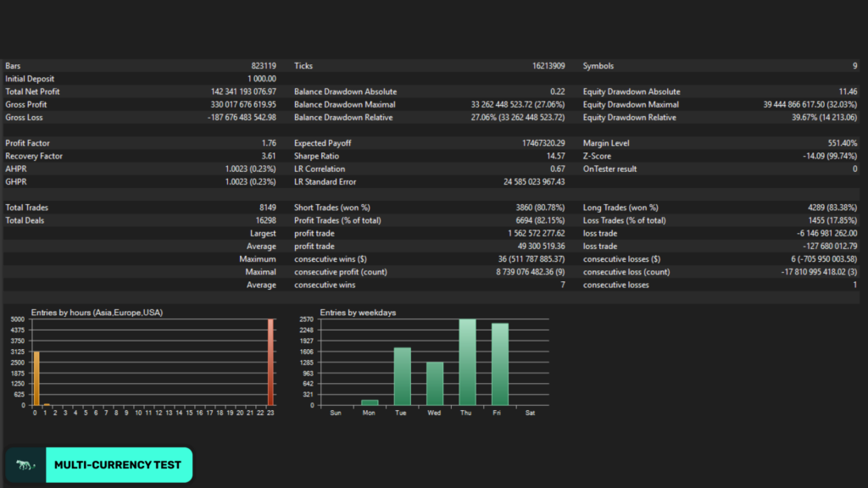Select the Equity Drawdown Absolute value 11.46

click(848, 91)
